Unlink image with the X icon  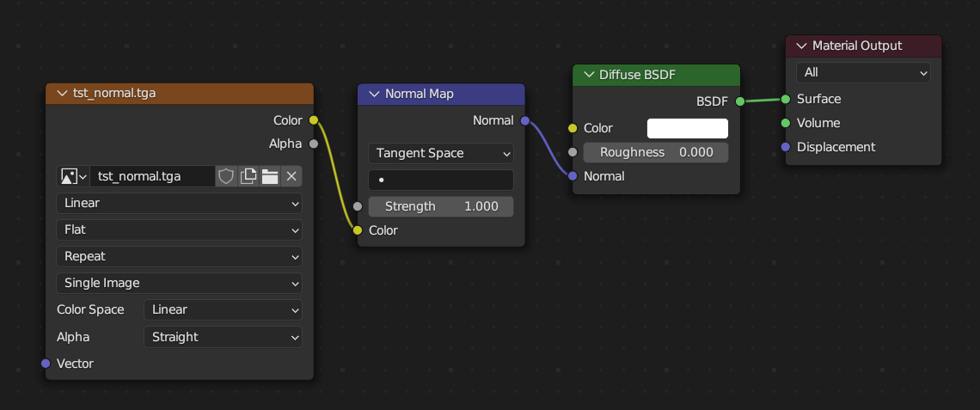pos(291,176)
